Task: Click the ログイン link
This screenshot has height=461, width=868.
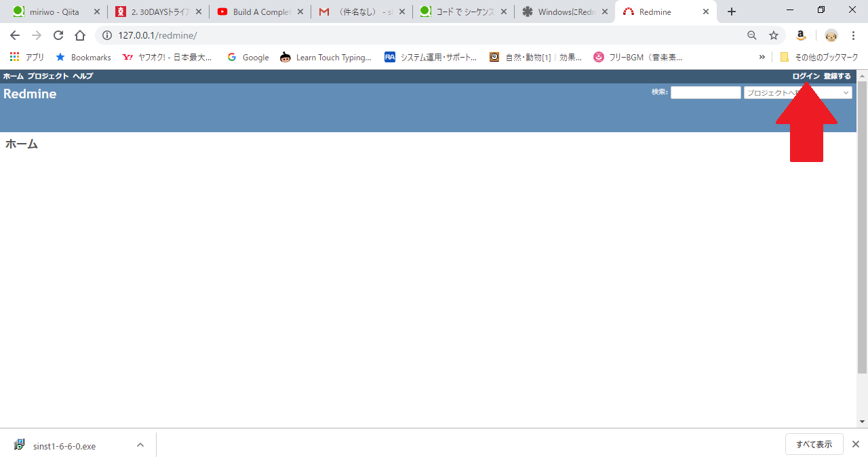Action: [805, 76]
